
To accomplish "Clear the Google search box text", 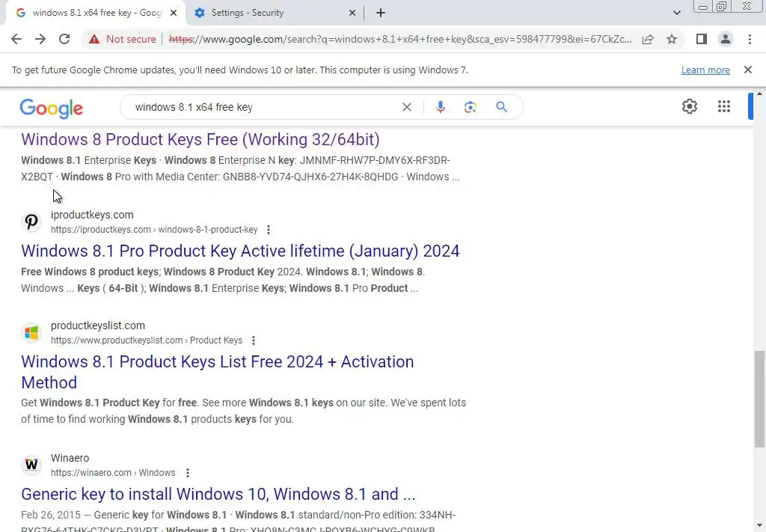I will (406, 107).
